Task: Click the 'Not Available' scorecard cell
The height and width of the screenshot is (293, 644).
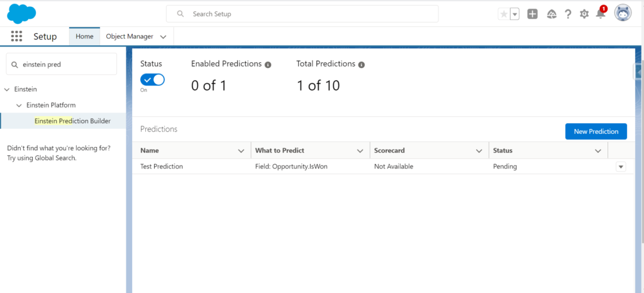Action: coord(394,167)
